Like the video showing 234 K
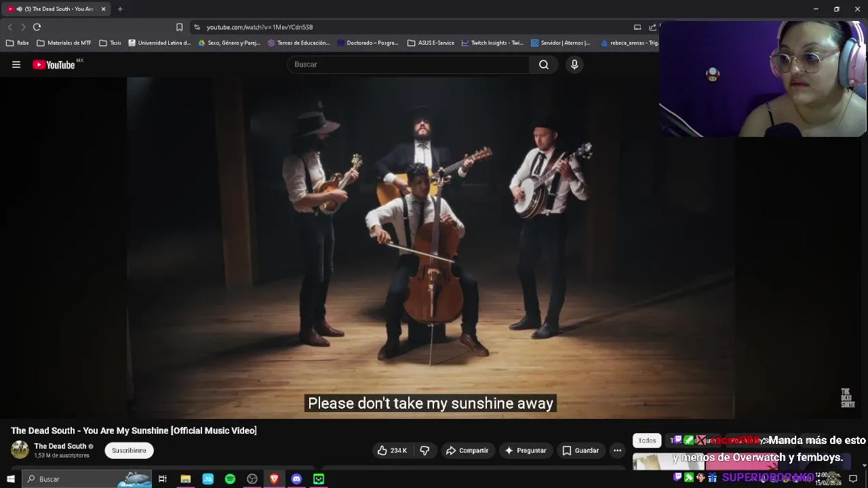The width and height of the screenshot is (868, 488). 393,450
